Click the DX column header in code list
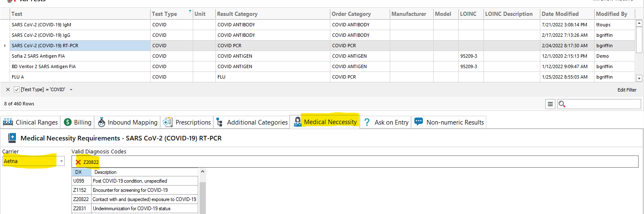 pyautogui.click(x=82, y=172)
